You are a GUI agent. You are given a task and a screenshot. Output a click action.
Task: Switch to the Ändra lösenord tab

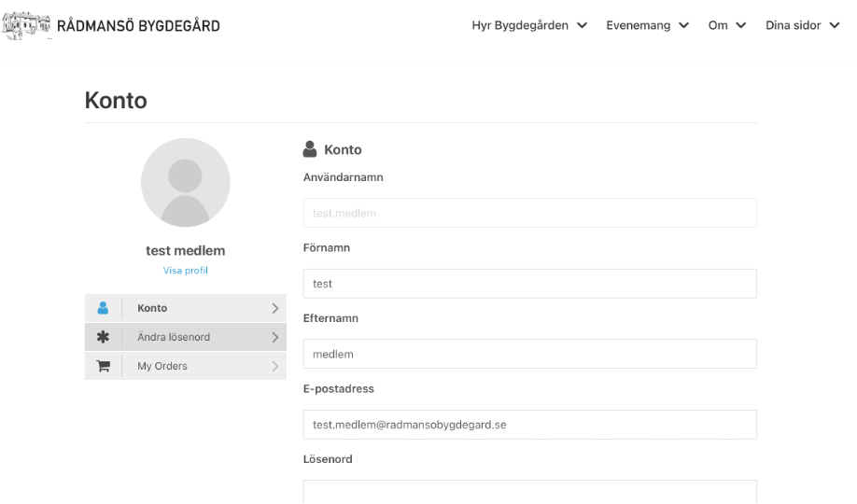click(185, 337)
